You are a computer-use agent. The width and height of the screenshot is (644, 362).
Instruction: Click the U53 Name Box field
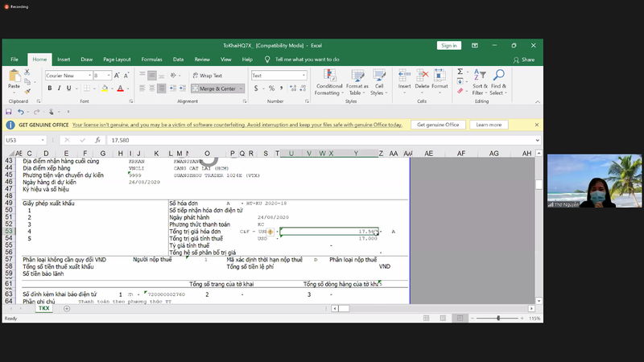(x=25, y=140)
